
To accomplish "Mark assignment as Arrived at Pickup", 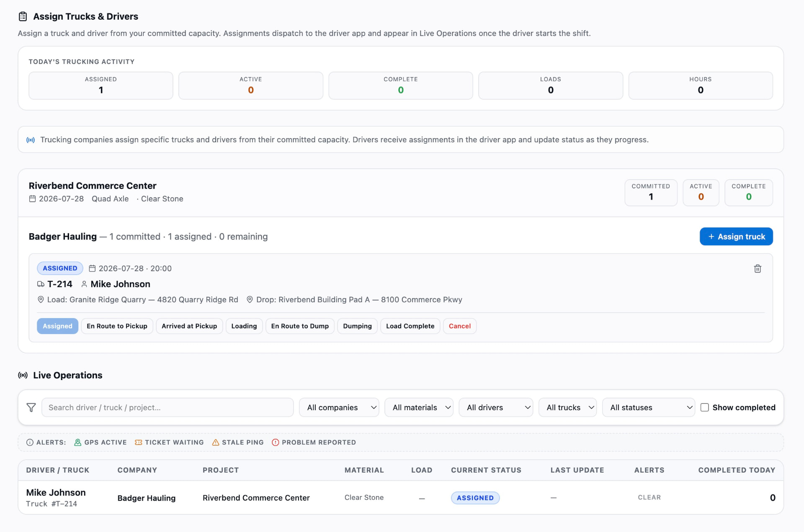I will 189,326.
